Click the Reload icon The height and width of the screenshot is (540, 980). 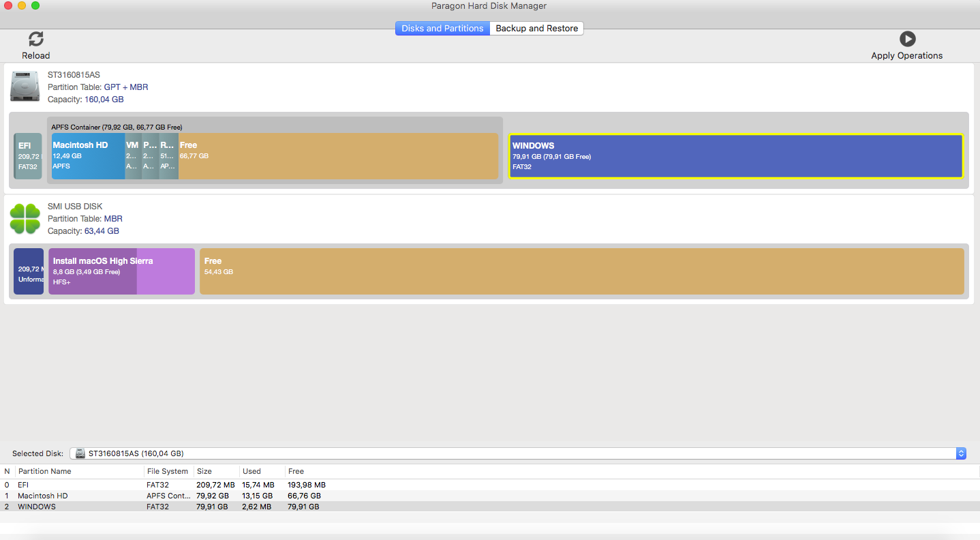pos(36,40)
